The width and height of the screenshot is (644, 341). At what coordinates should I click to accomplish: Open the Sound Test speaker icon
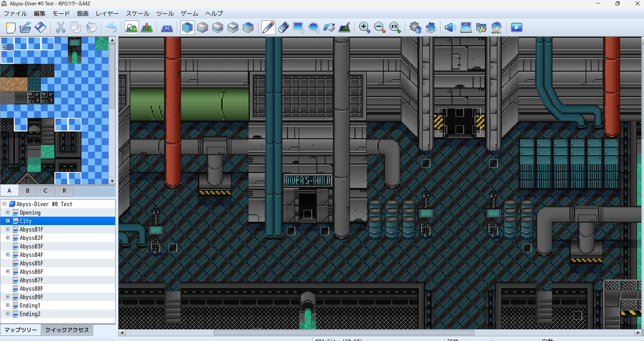(x=450, y=27)
